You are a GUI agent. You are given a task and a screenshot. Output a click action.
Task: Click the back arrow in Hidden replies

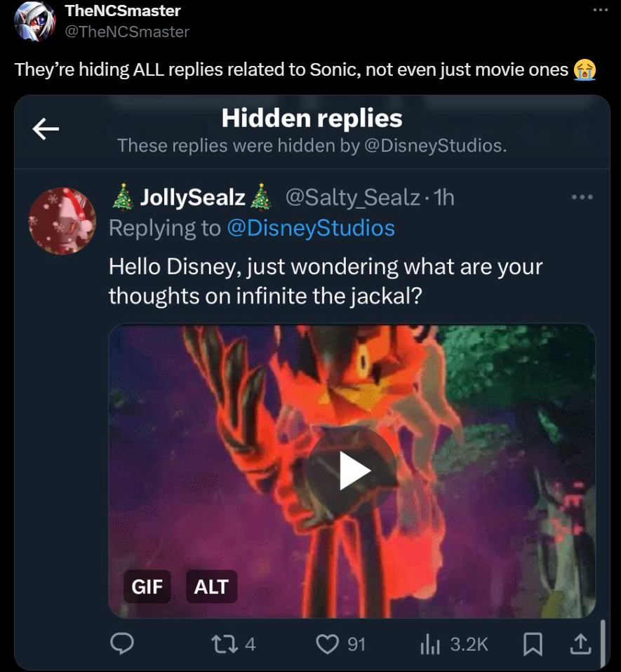tap(46, 129)
